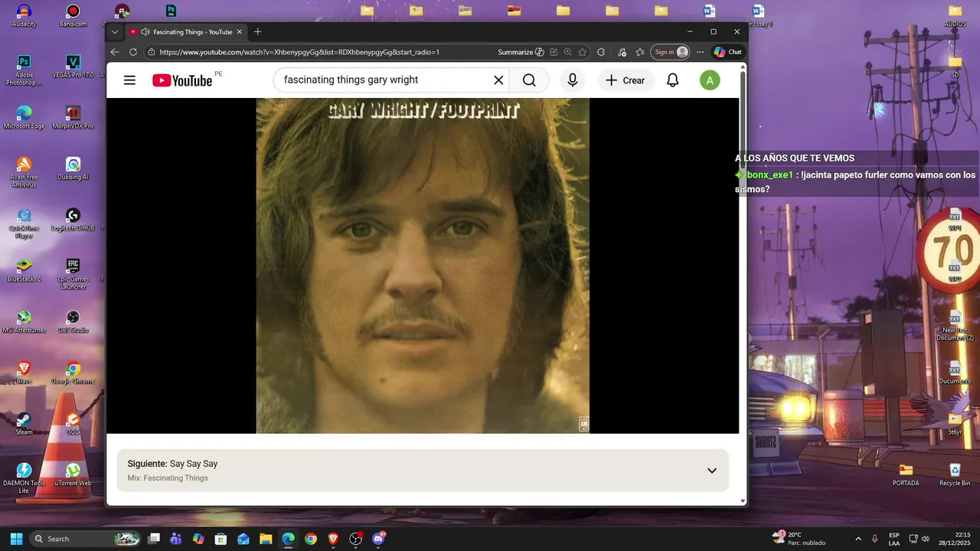Open Avast Free Antivirus desktop icon
The width and height of the screenshot is (980, 551).
(x=24, y=172)
